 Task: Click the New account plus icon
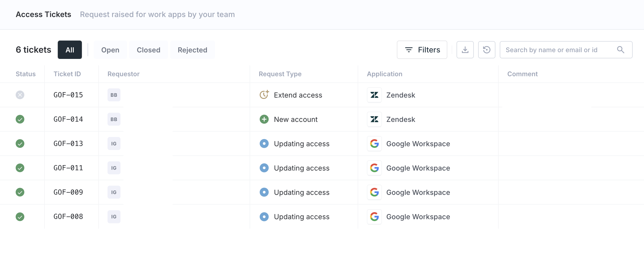264,119
